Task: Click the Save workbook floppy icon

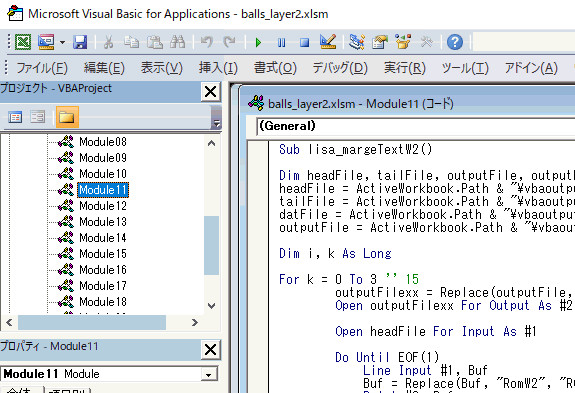Action: [x=80, y=42]
